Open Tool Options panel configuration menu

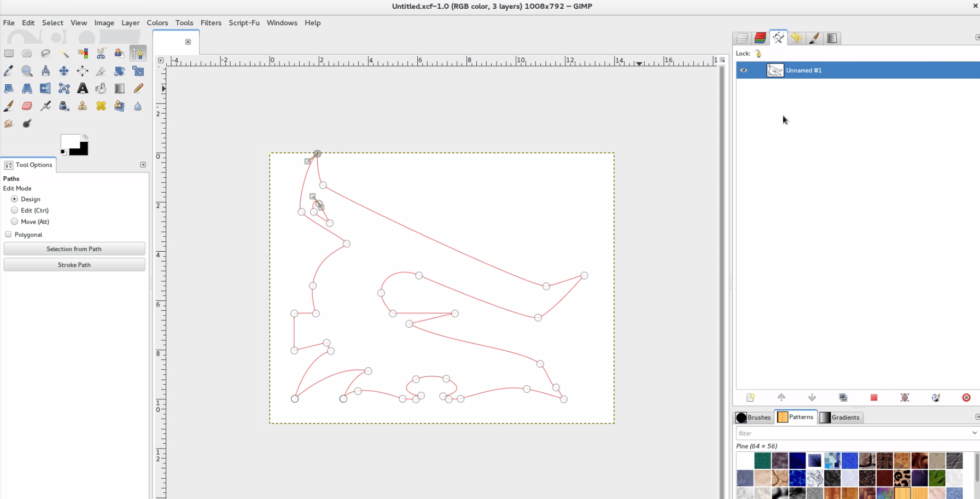click(x=143, y=165)
